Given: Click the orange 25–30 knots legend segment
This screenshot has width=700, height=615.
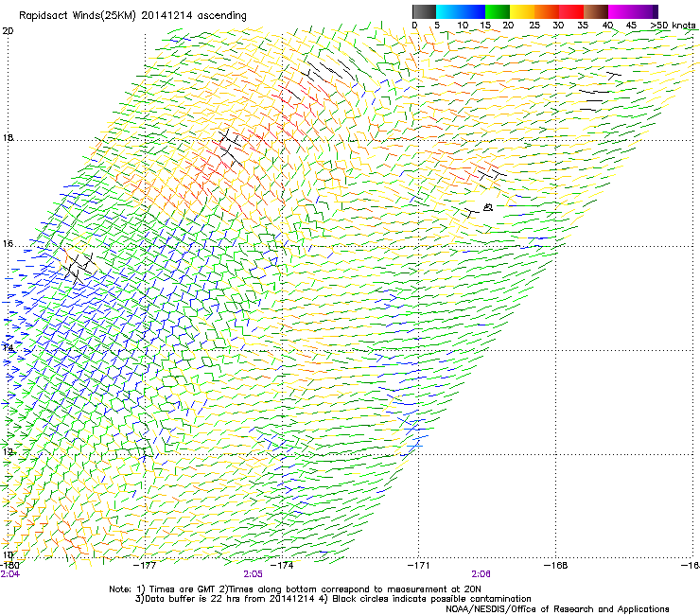Looking at the screenshot, I should tap(547, 11).
